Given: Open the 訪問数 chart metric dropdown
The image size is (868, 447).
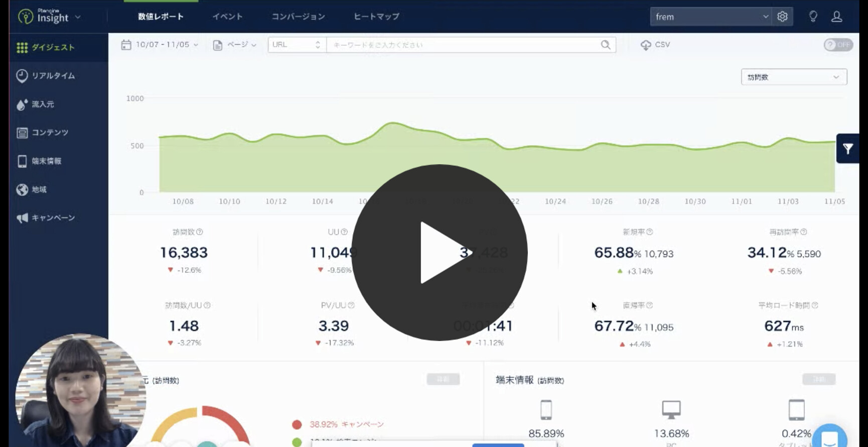Looking at the screenshot, I should [794, 77].
